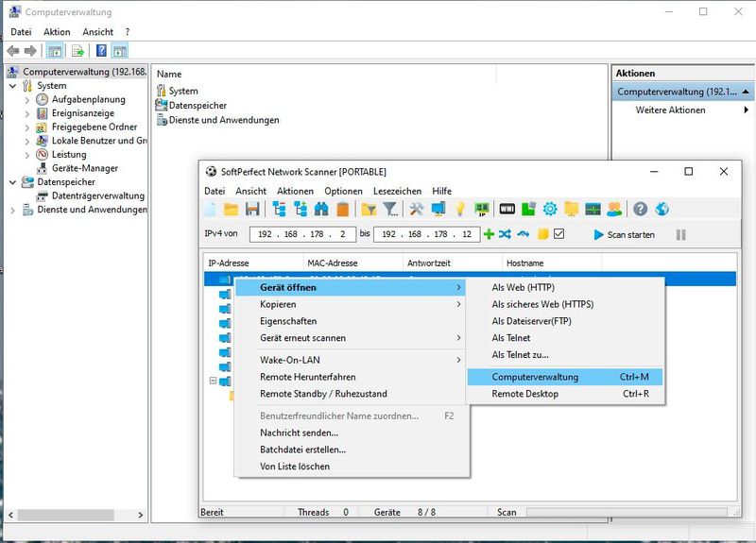
Task: Click the green plus to add IP range
Action: tap(489, 234)
